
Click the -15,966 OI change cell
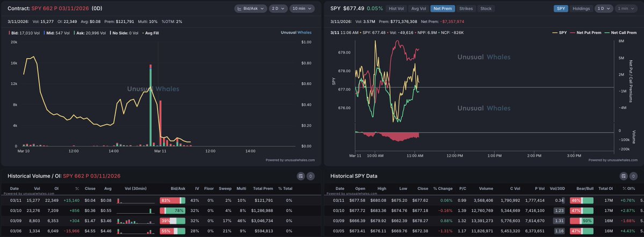tap(71, 231)
